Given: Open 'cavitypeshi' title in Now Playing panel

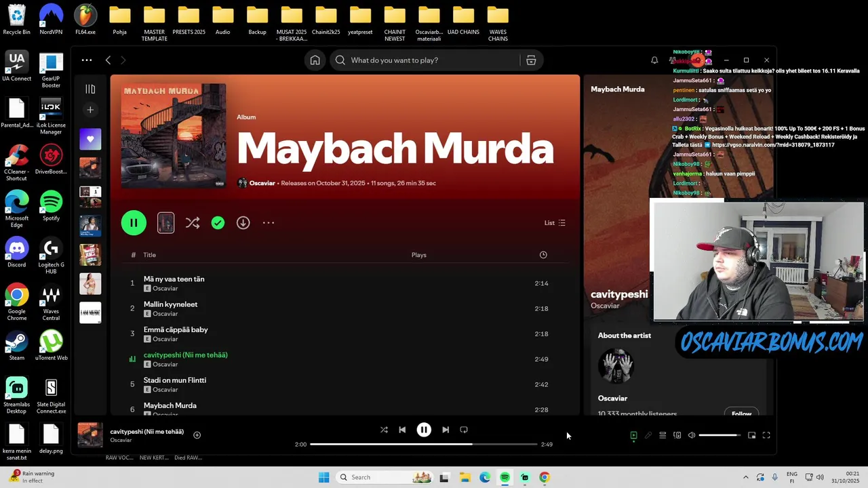Looking at the screenshot, I should point(619,294).
